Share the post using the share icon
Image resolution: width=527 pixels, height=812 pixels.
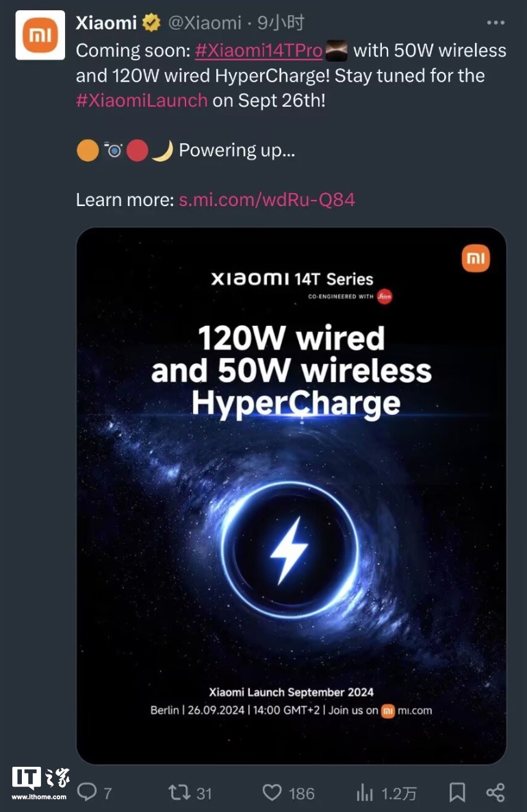click(495, 792)
